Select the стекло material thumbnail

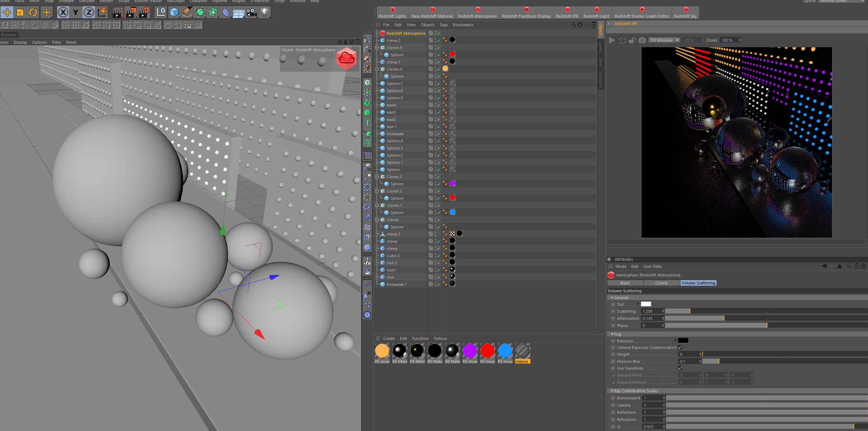[x=523, y=351]
